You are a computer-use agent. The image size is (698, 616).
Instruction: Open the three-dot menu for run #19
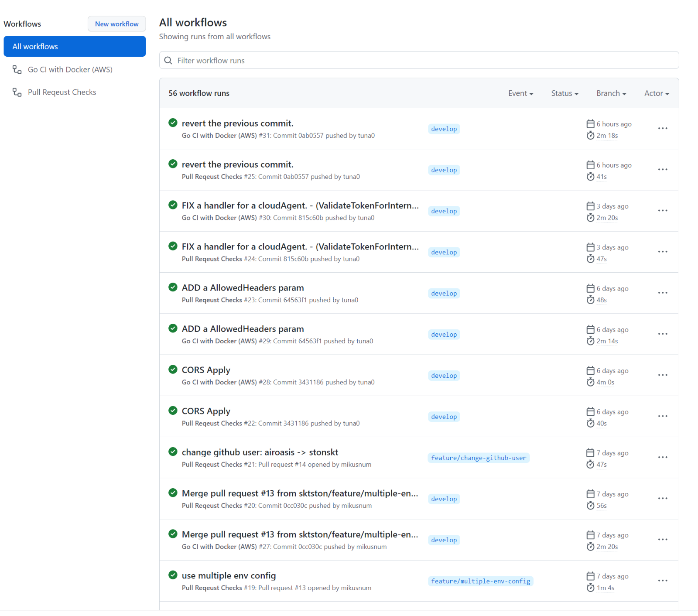663,581
